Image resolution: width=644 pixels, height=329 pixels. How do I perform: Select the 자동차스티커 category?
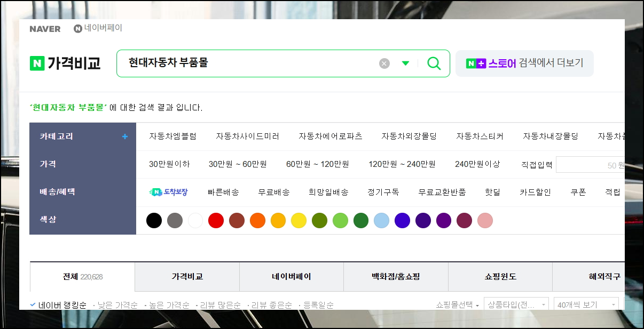pos(480,137)
